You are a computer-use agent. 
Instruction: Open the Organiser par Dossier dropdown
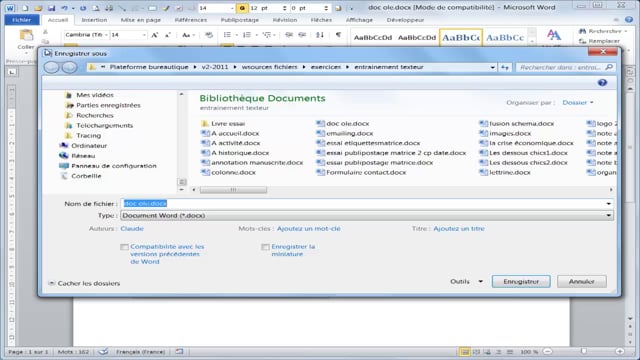[578, 103]
